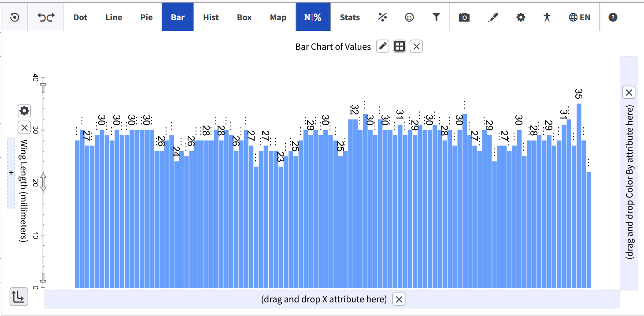Remove the Wing Length Y attribute
The image size is (644, 316).
[x=24, y=127]
